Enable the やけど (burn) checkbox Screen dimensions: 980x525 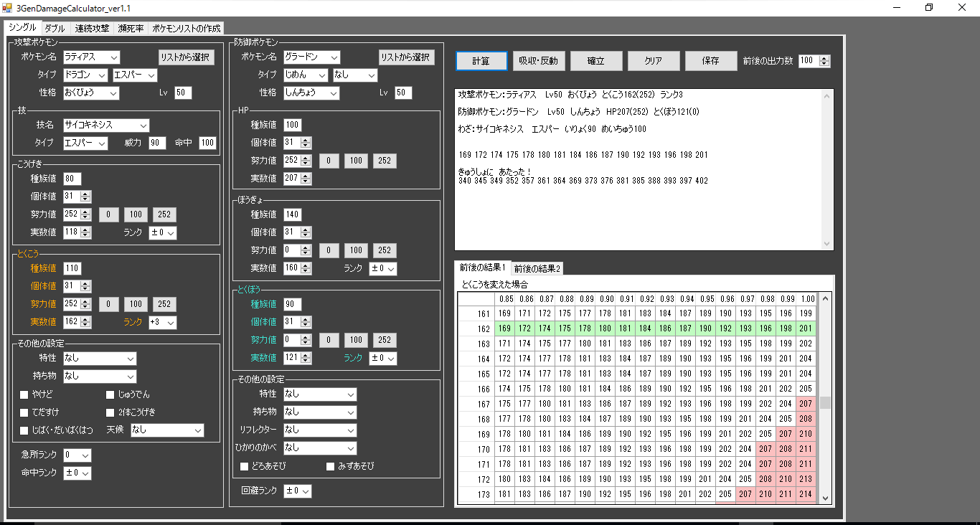(x=24, y=394)
